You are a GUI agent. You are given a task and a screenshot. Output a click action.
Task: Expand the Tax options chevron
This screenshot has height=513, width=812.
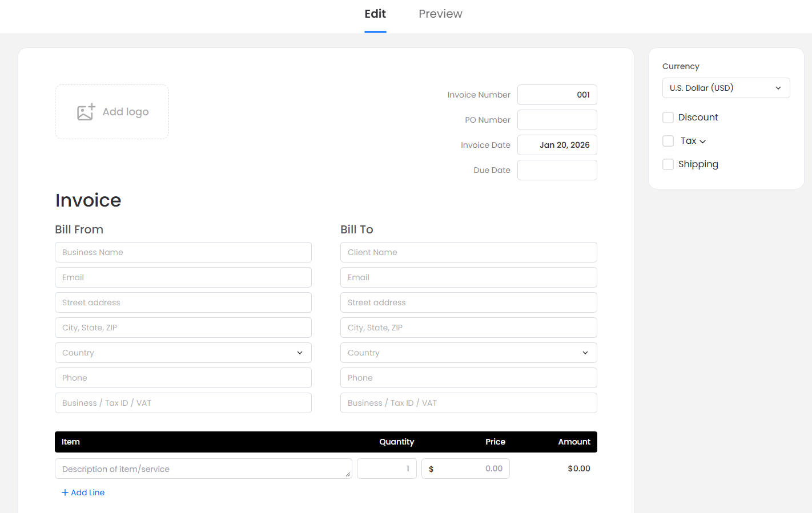703,142
